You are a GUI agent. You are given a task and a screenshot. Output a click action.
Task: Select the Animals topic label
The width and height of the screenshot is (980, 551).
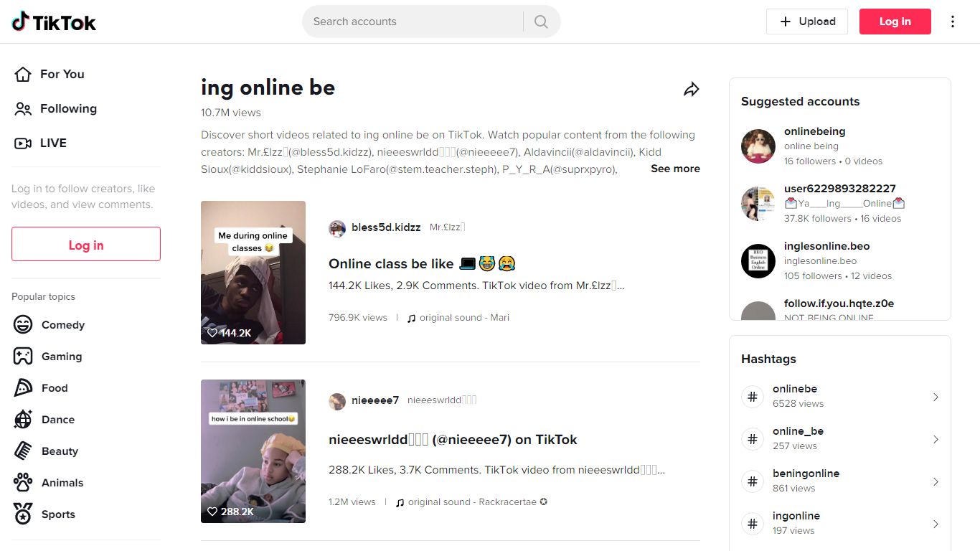[62, 483]
